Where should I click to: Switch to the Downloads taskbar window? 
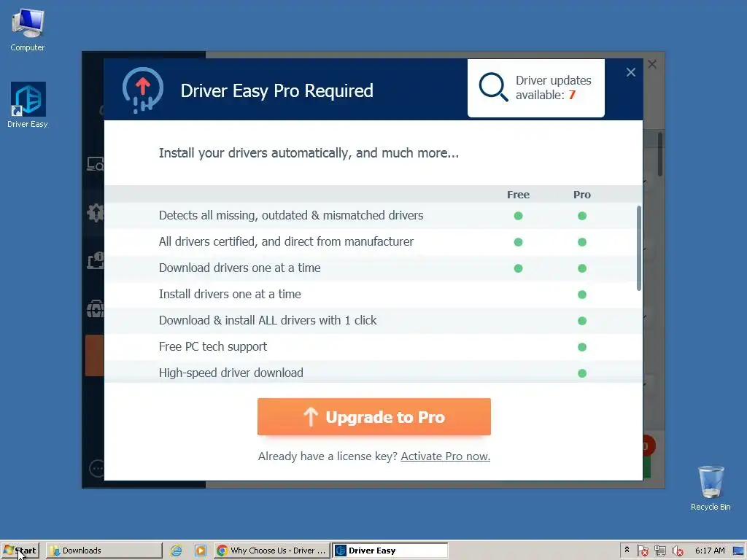(104, 551)
